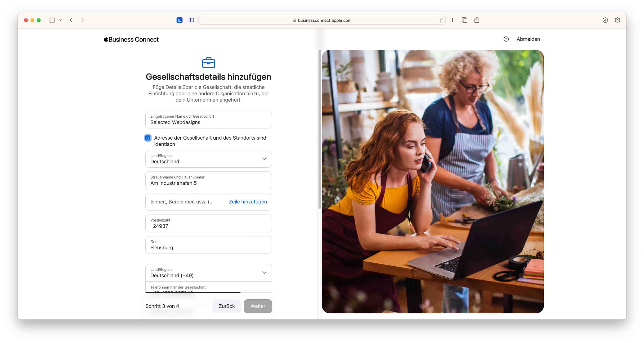
Task: Sign out via Abmelden
Action: (x=528, y=39)
